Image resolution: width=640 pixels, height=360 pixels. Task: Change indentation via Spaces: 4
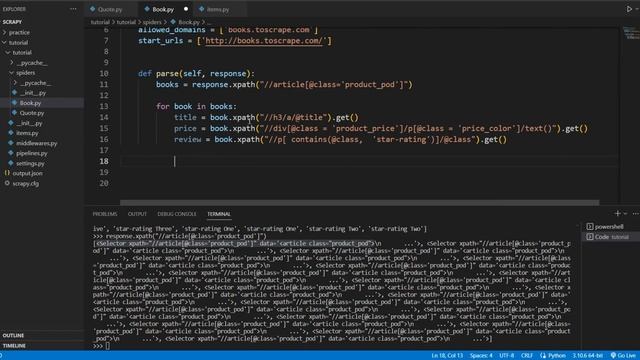pyautogui.click(x=481, y=356)
